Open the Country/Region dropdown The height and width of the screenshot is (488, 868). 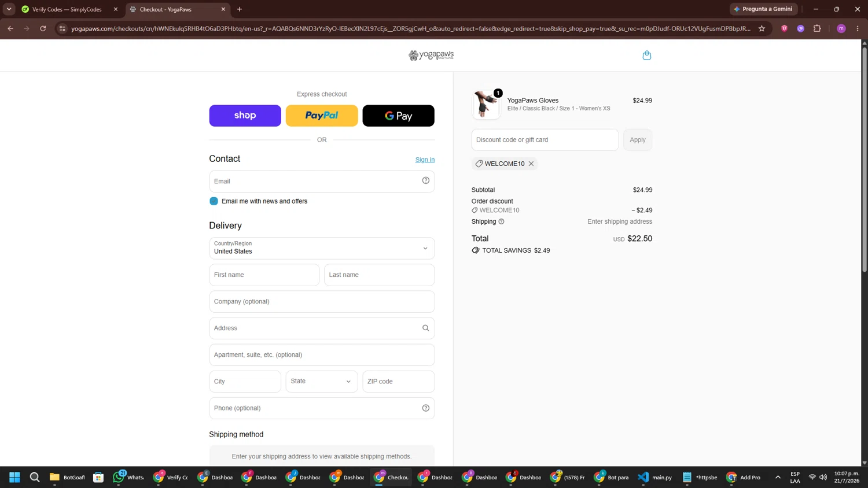click(322, 249)
